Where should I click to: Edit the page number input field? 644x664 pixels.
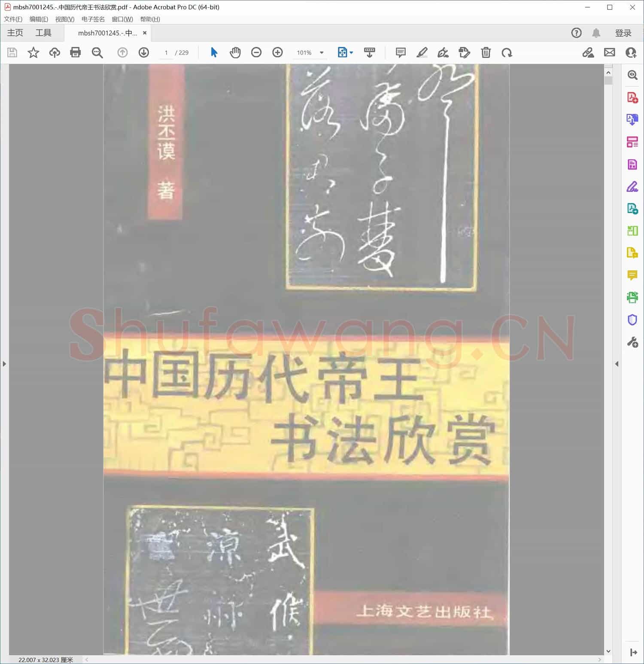166,52
